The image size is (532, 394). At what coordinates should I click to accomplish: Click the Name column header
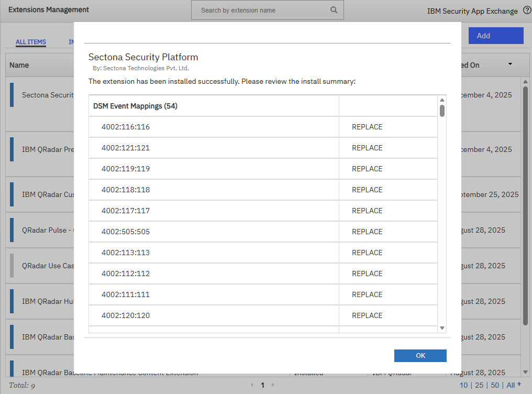19,64
